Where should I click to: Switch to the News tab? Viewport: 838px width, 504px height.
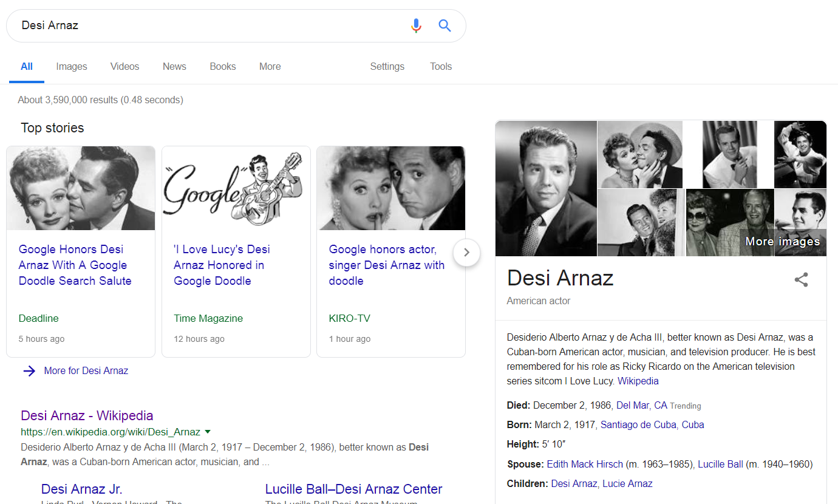click(x=174, y=67)
